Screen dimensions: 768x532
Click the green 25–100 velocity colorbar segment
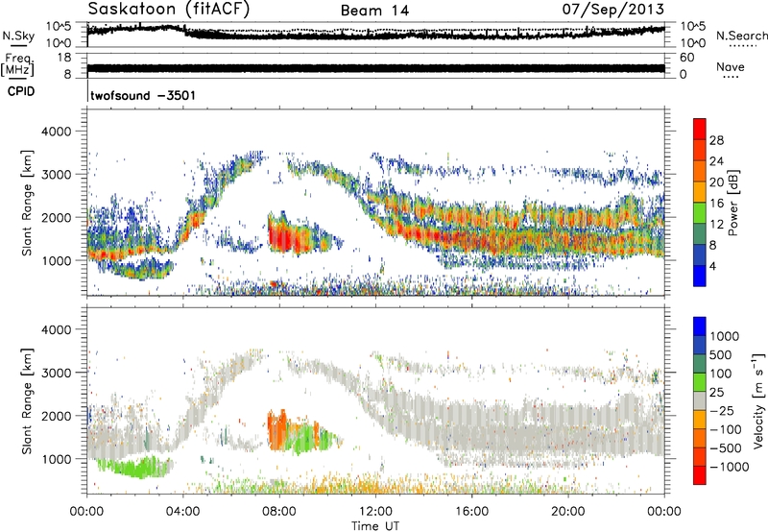[700, 382]
